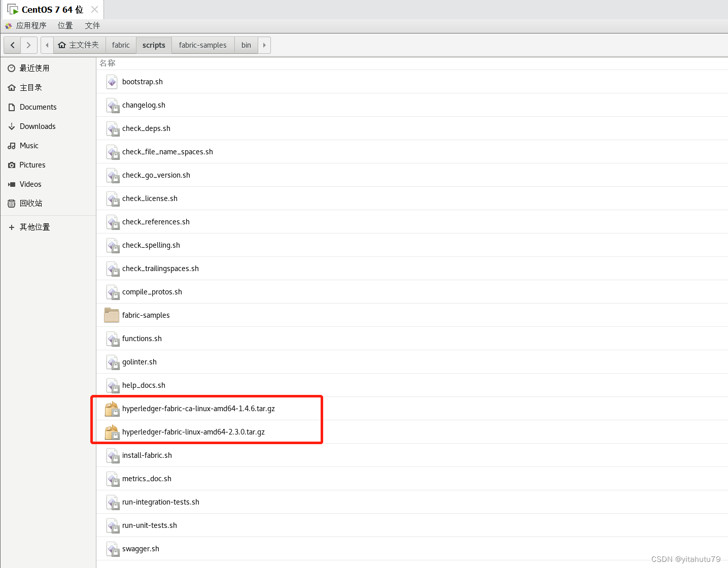The image size is (728, 568).
Task: Select the run-unit-tests.sh icon
Action: click(x=112, y=525)
